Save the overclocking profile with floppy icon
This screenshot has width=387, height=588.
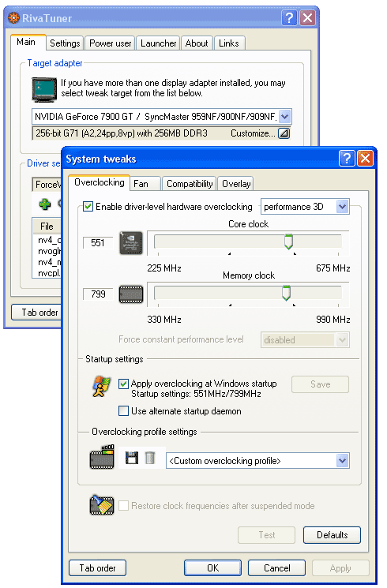132,458
